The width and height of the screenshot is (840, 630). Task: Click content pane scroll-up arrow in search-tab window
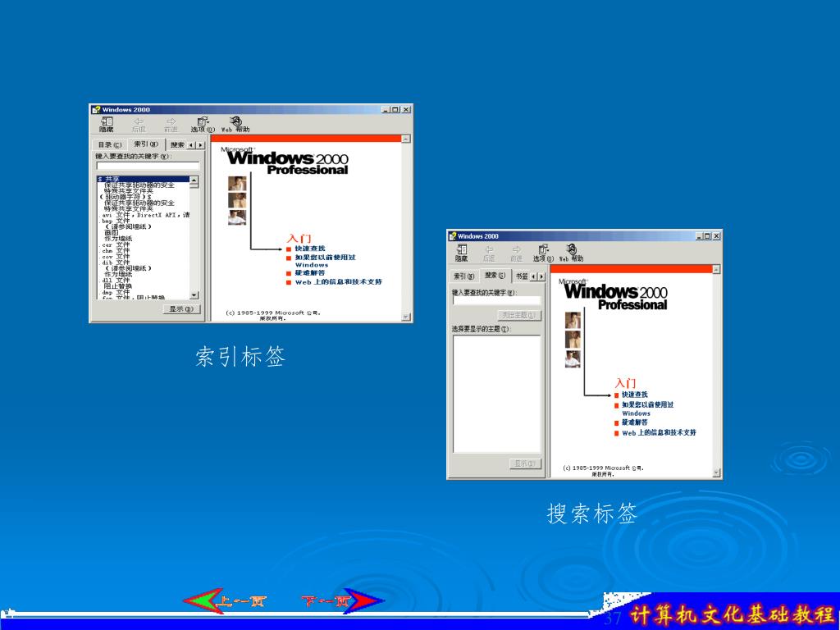tap(716, 269)
